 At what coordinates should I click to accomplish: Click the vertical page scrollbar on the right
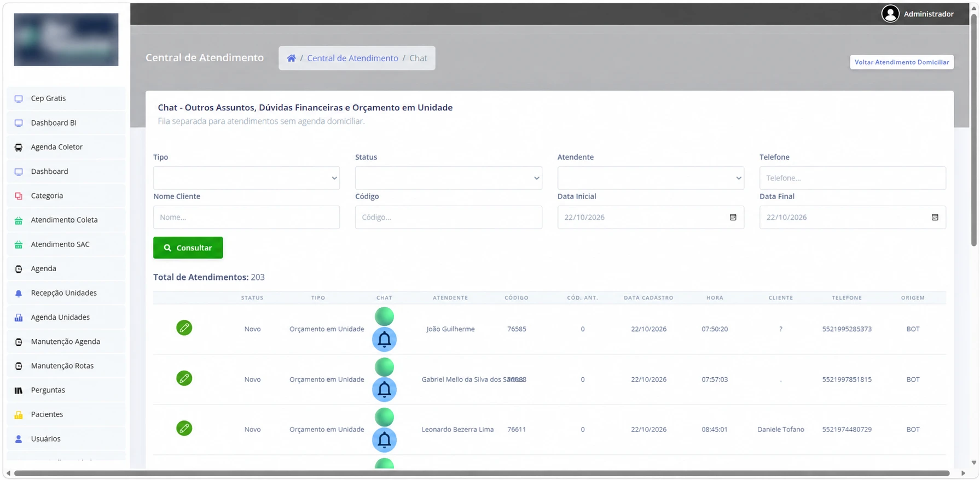click(x=973, y=130)
